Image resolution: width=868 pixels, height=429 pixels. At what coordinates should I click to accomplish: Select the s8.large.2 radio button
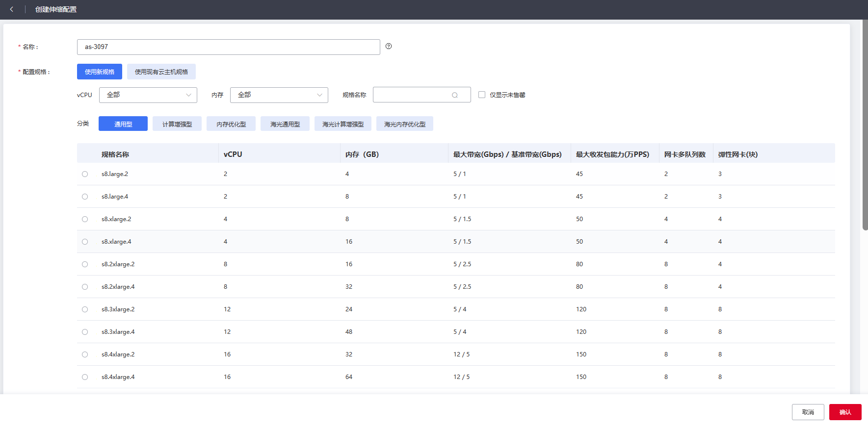click(x=85, y=174)
